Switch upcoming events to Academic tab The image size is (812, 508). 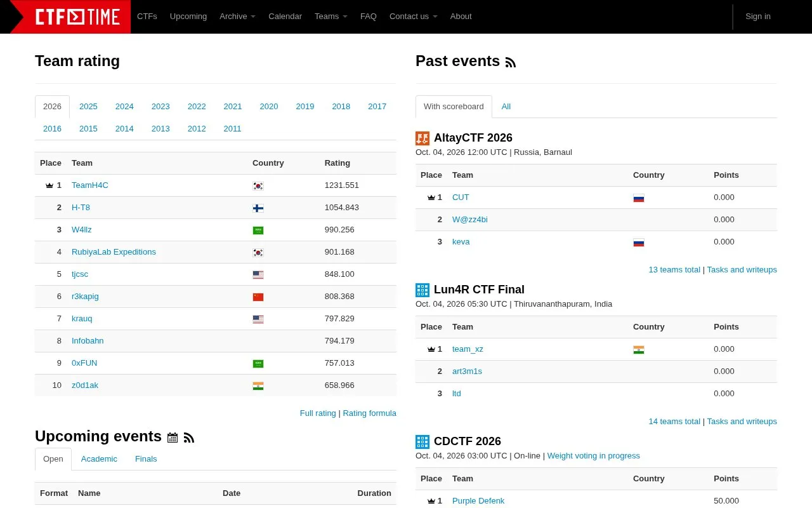pos(99,459)
